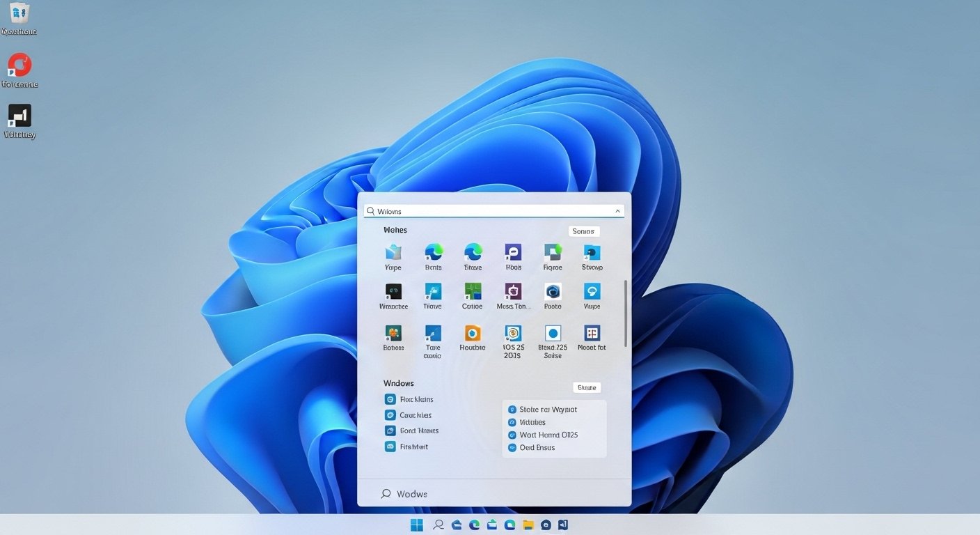Open the Yape app from search results
The height and width of the screenshot is (535, 980).
(x=393, y=254)
